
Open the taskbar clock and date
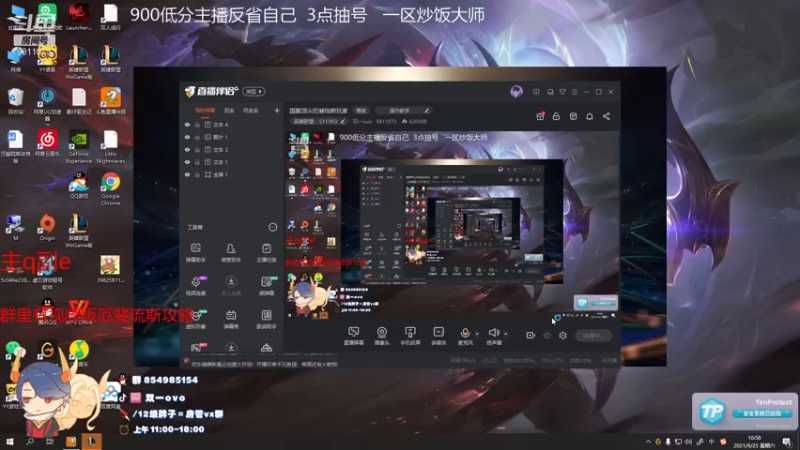point(754,441)
